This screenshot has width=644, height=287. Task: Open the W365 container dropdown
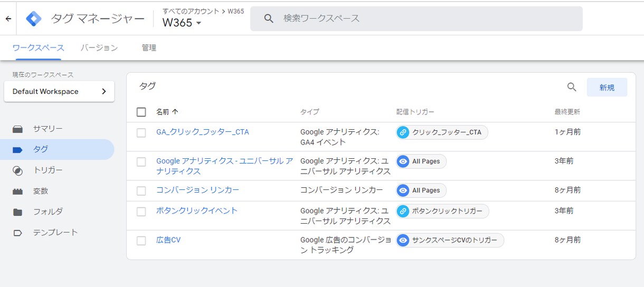click(182, 23)
